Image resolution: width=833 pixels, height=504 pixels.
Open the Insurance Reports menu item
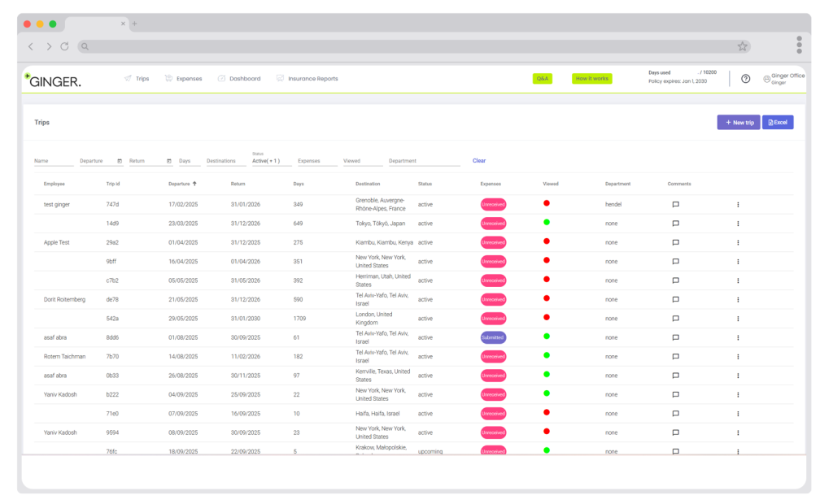click(307, 79)
